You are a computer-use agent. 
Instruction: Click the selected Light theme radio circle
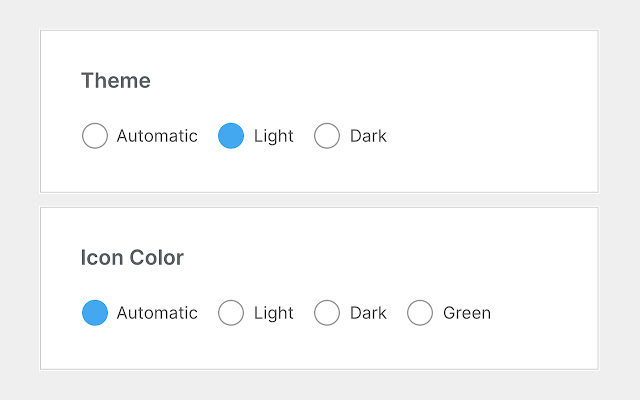coord(231,136)
